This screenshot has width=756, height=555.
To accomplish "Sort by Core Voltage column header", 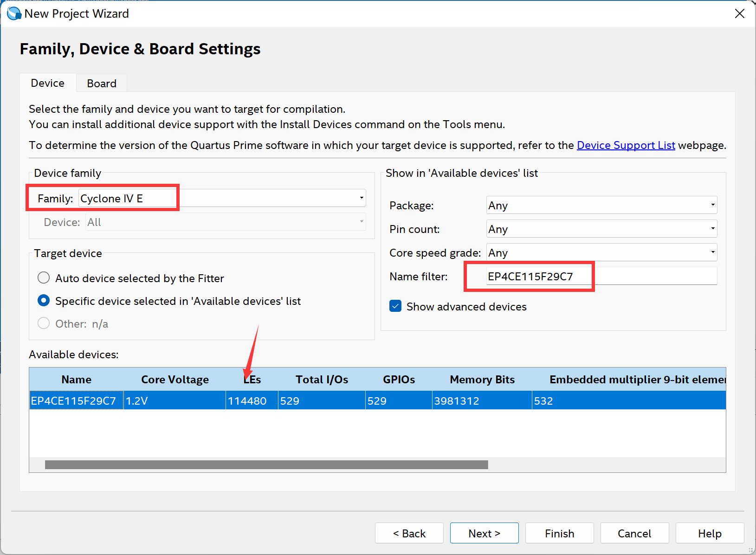I will [x=175, y=379].
